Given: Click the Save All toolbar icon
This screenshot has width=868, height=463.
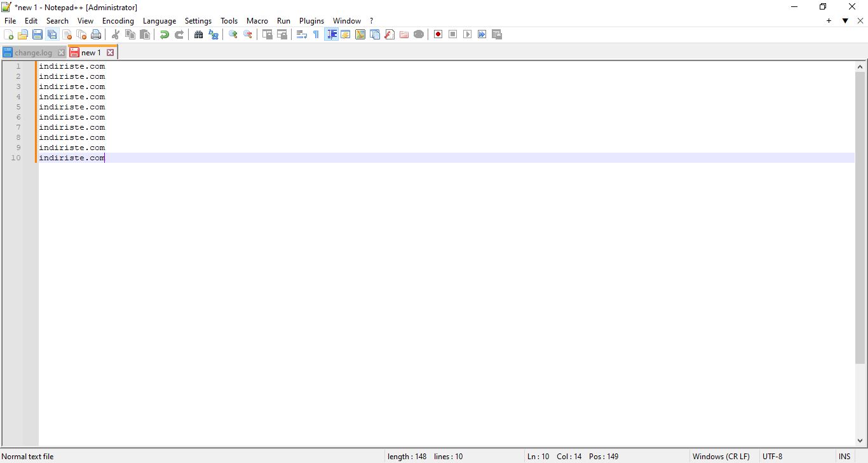Looking at the screenshot, I should (x=52, y=34).
